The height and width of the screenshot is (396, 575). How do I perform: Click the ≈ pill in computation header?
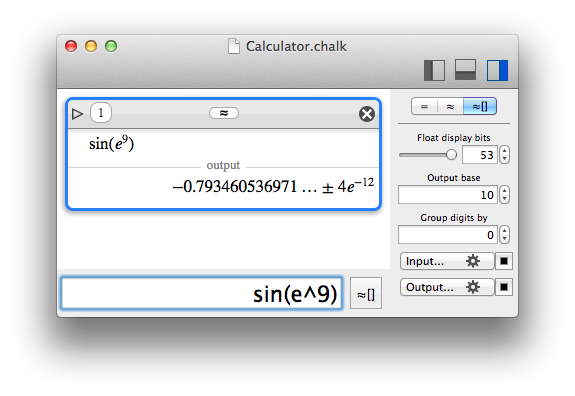[x=224, y=113]
